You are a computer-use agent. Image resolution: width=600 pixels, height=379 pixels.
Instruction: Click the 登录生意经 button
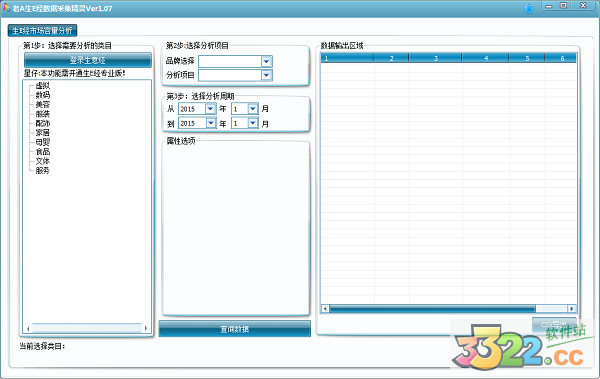pyautogui.click(x=88, y=60)
